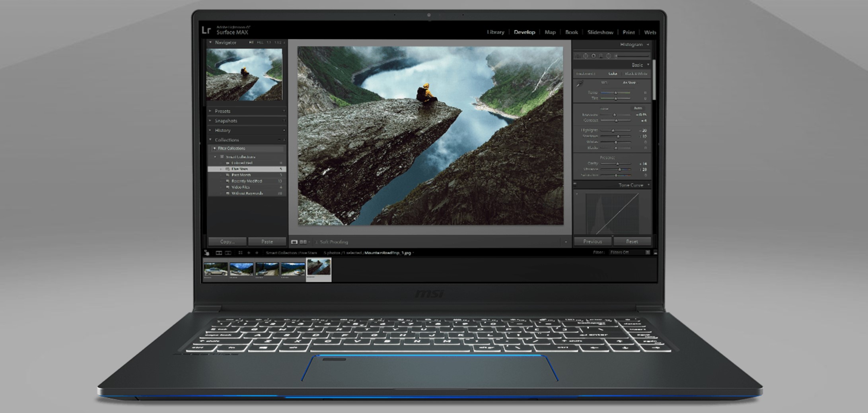Select the Loupe view icon

[x=294, y=242]
